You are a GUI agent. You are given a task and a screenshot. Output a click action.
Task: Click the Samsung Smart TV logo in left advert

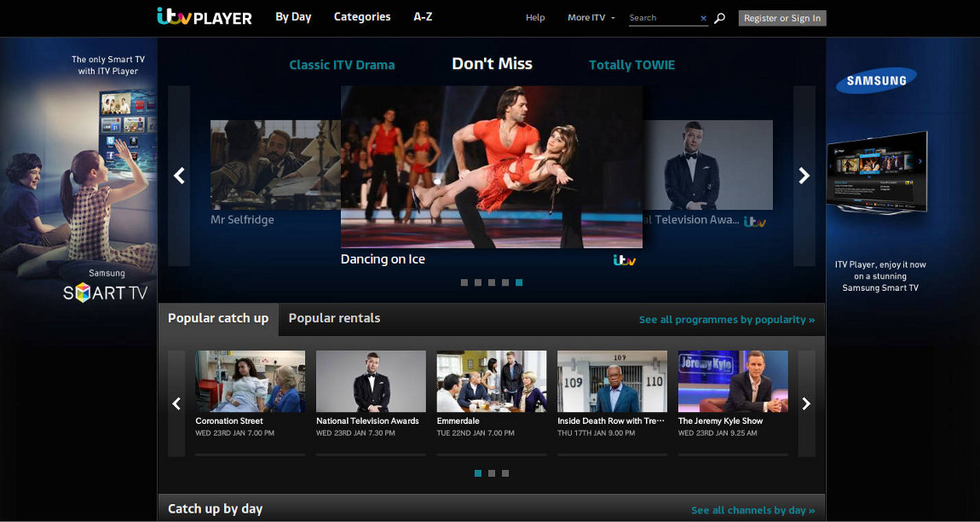[105, 292]
